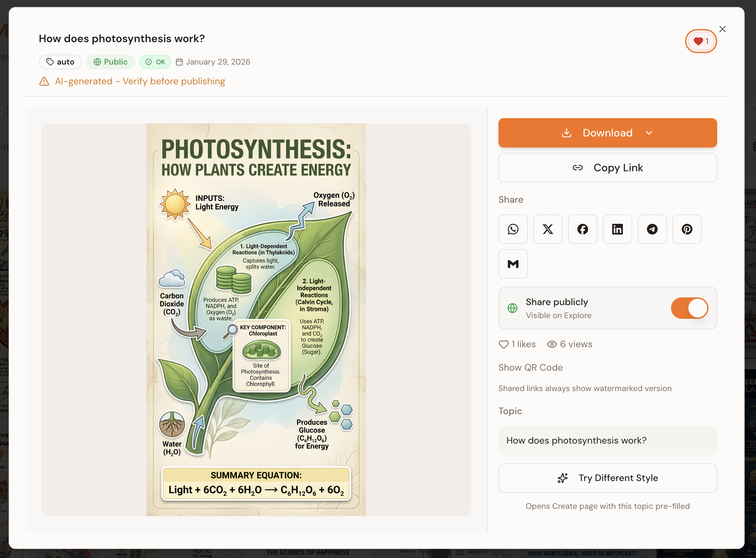756x558 pixels.
Task: Share on Facebook
Action: [582, 229]
